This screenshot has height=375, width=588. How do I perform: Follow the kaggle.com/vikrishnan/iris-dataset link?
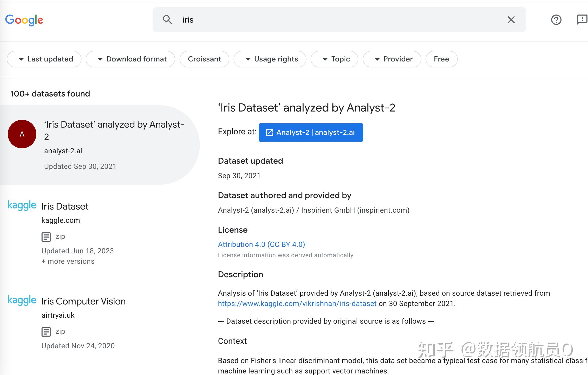(297, 304)
